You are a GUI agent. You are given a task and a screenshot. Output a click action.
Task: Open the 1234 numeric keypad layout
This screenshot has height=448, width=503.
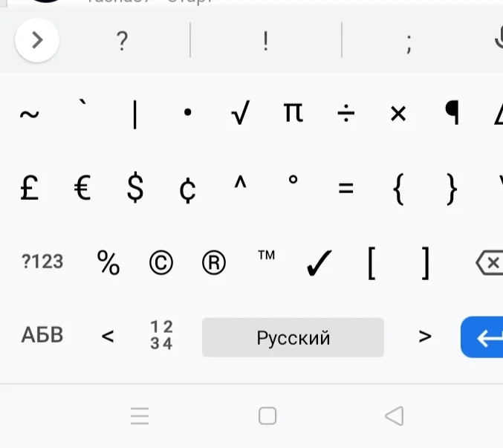tap(161, 335)
